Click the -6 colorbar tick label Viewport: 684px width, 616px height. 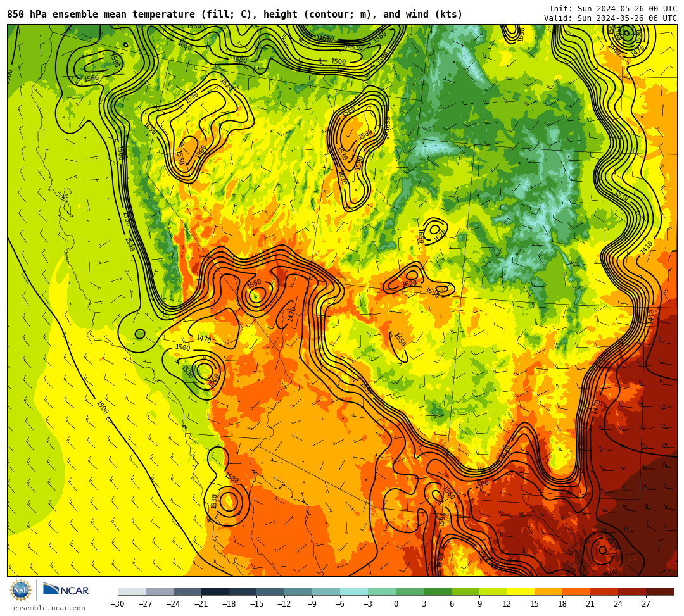pos(340,604)
